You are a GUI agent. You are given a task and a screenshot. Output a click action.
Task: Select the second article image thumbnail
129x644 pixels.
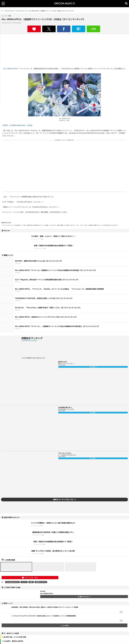48,567
